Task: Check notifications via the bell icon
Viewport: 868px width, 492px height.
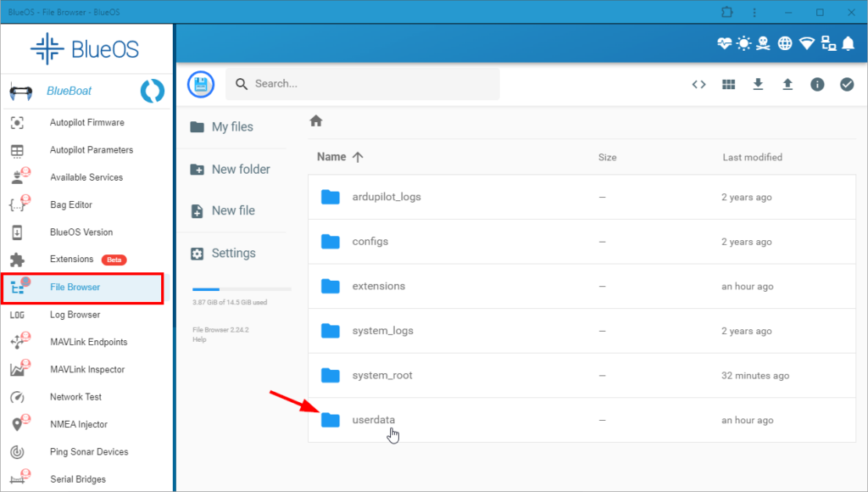Action: tap(848, 43)
